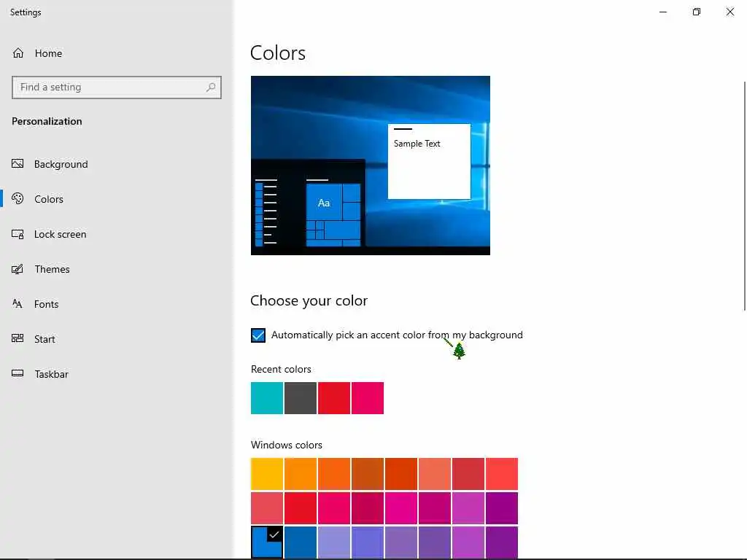Screen dimensions: 747x560
Task: Select dark gray recent color
Action: [301, 398]
